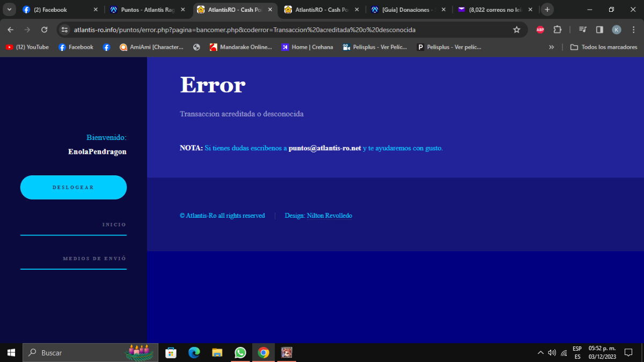Click the Windows Buscar search box
Viewport: 644px width, 362px height.
(90, 352)
